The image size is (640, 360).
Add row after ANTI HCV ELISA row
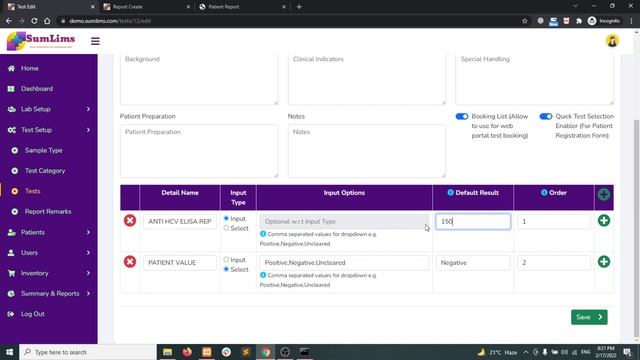pyautogui.click(x=604, y=220)
